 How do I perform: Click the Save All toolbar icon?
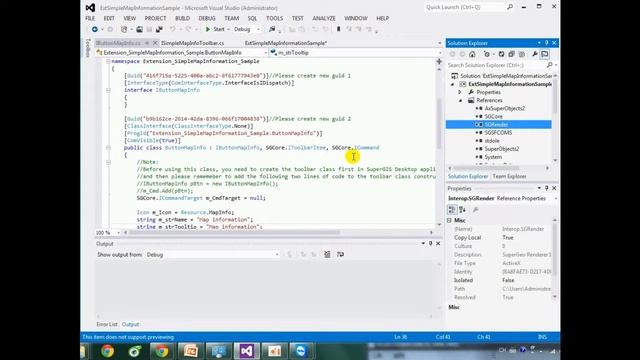click(159, 29)
